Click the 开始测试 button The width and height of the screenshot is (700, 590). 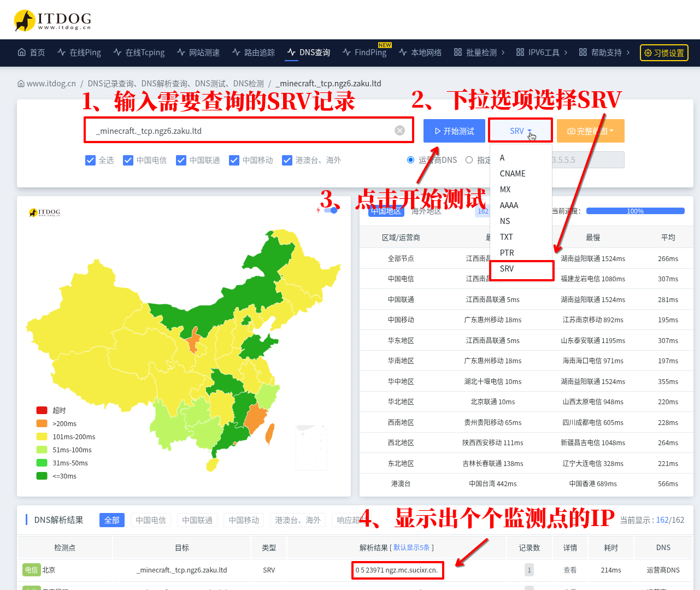454,131
